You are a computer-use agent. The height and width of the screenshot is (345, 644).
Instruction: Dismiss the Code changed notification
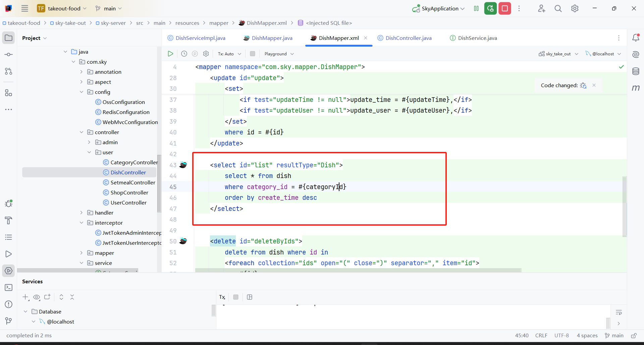pyautogui.click(x=594, y=85)
